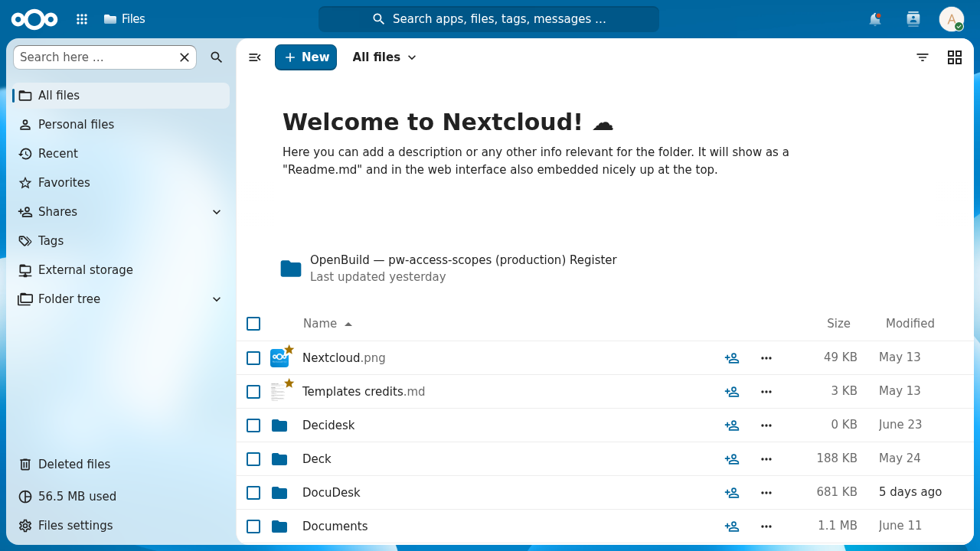Clear the sidebar search field

[x=185, y=57]
